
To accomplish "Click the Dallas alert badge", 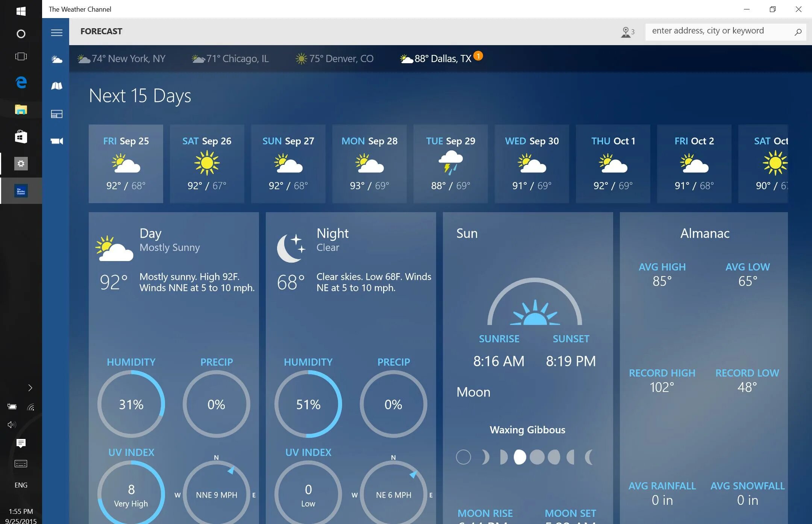I will 478,56.
